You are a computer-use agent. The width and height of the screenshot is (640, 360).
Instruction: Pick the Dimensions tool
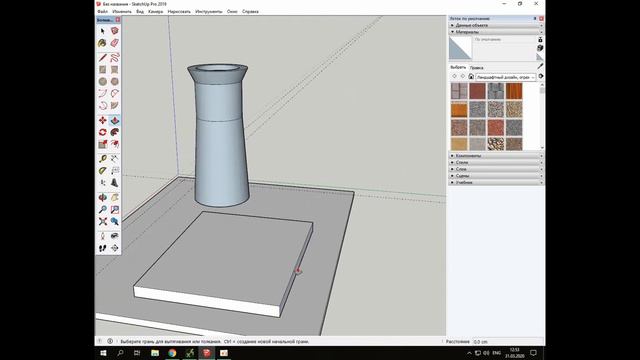coord(115,158)
